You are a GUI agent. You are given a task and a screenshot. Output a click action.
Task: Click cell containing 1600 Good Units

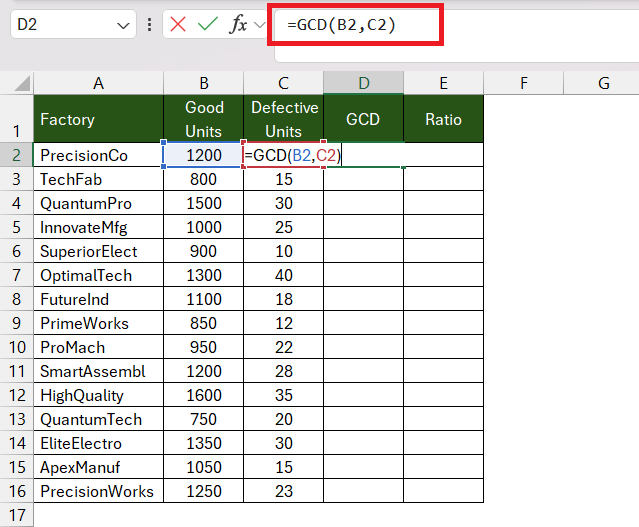[203, 395]
